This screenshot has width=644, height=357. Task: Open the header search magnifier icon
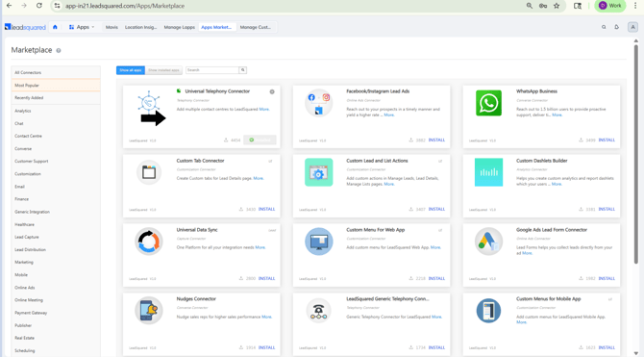[604, 27]
